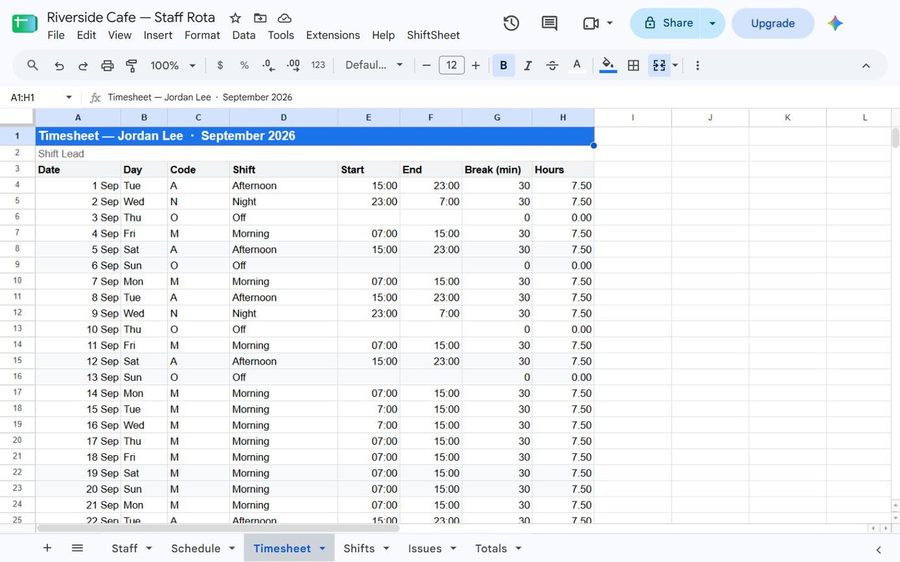Select row 10 header
Image resolution: width=900 pixels, height=562 pixels.
(x=17, y=281)
